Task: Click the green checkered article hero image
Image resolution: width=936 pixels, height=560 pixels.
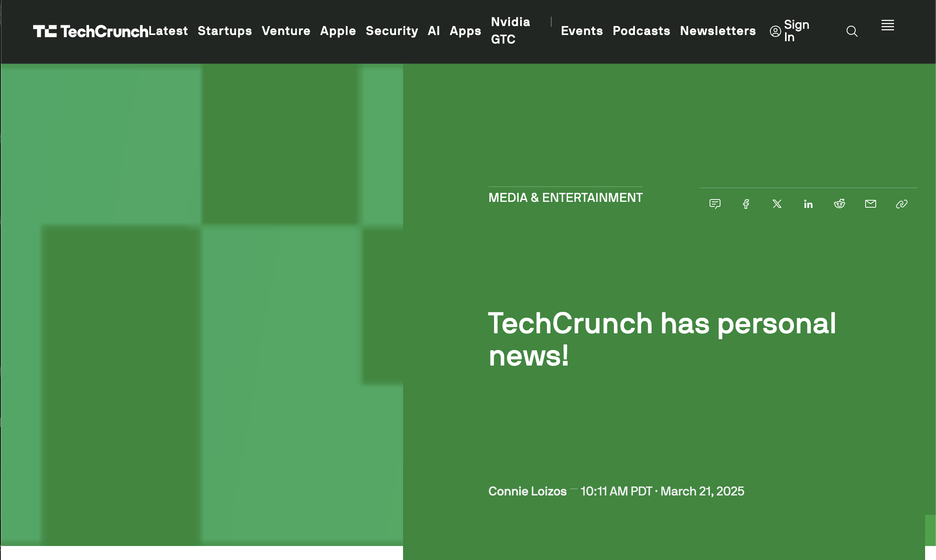Action: 202,305
